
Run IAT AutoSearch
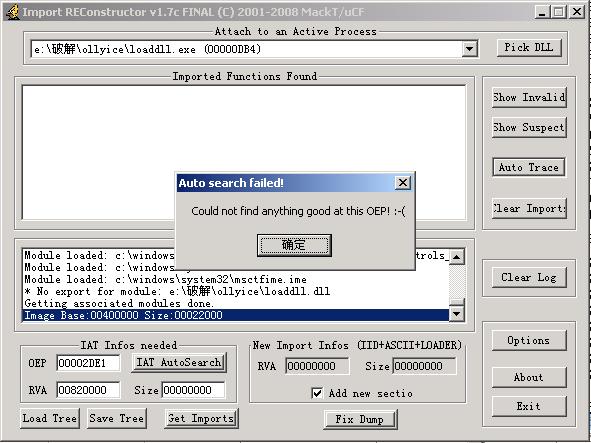click(x=179, y=362)
